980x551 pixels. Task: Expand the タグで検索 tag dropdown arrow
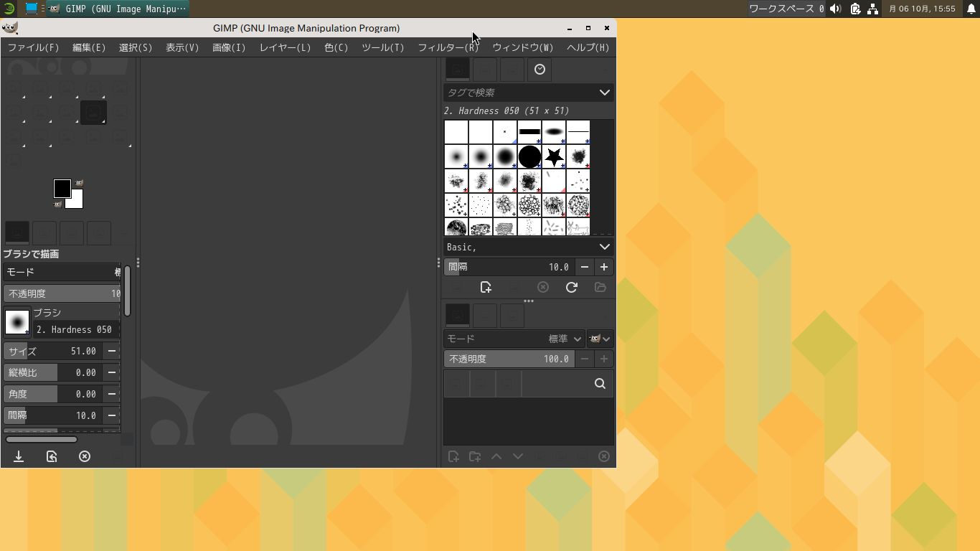(605, 93)
